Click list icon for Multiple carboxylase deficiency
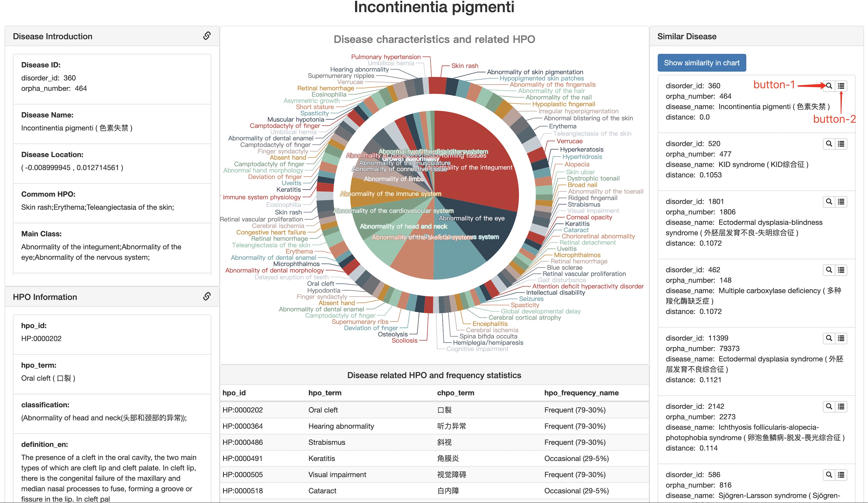 (x=841, y=270)
